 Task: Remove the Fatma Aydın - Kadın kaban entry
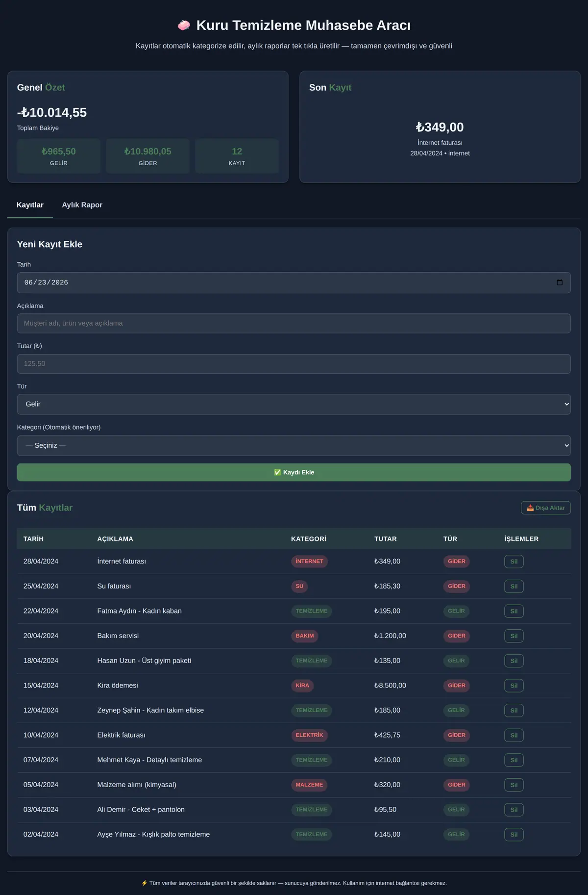(514, 611)
